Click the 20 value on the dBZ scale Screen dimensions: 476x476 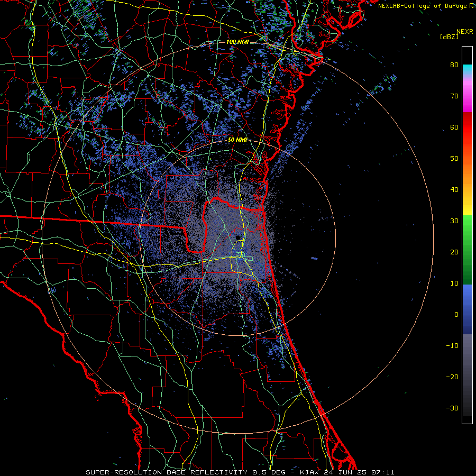point(454,252)
